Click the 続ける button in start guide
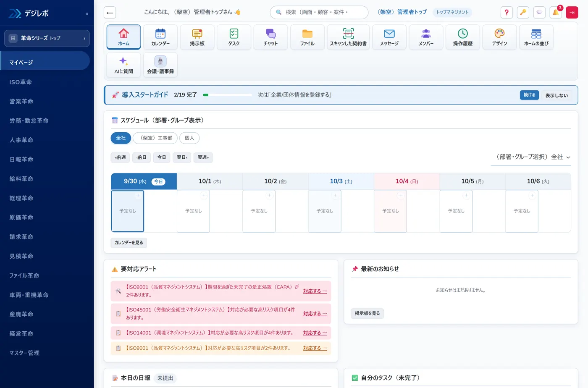 tap(529, 95)
